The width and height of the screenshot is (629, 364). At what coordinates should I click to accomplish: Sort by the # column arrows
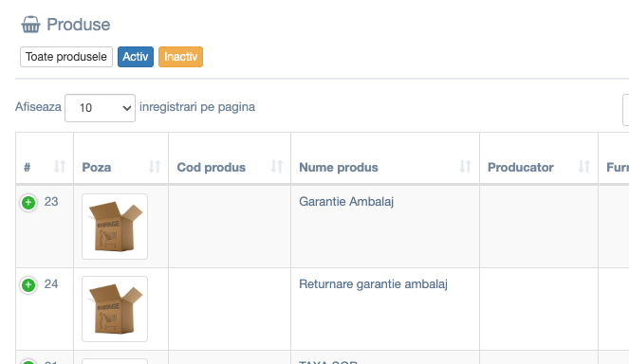pos(60,167)
